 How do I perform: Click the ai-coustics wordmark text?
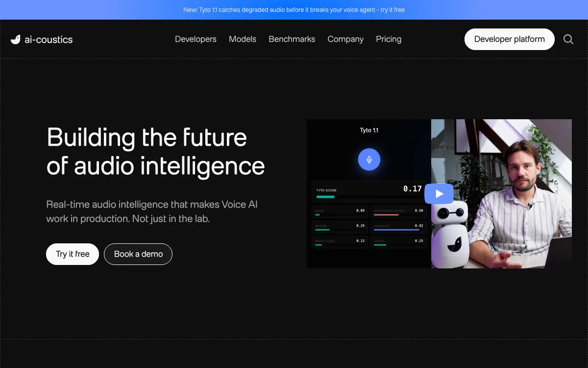pyautogui.click(x=49, y=40)
